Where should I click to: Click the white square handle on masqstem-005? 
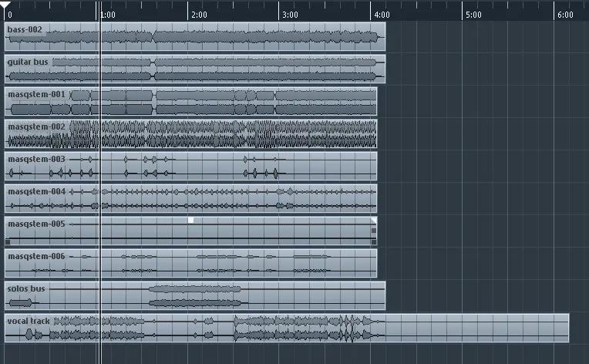(191, 220)
